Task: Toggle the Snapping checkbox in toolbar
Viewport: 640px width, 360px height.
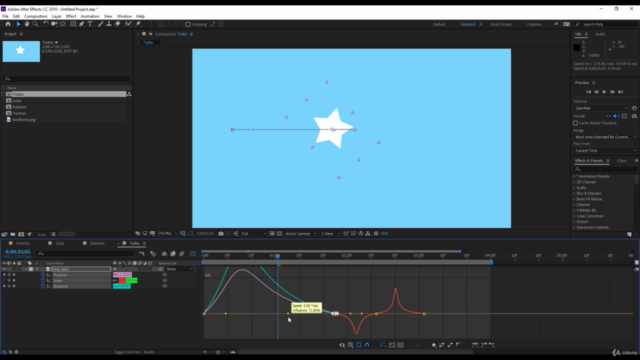Action: pos(188,24)
